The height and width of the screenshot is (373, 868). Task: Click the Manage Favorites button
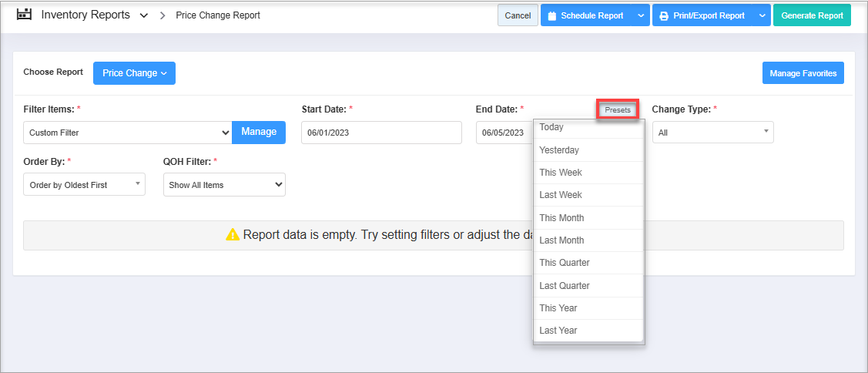click(x=803, y=73)
